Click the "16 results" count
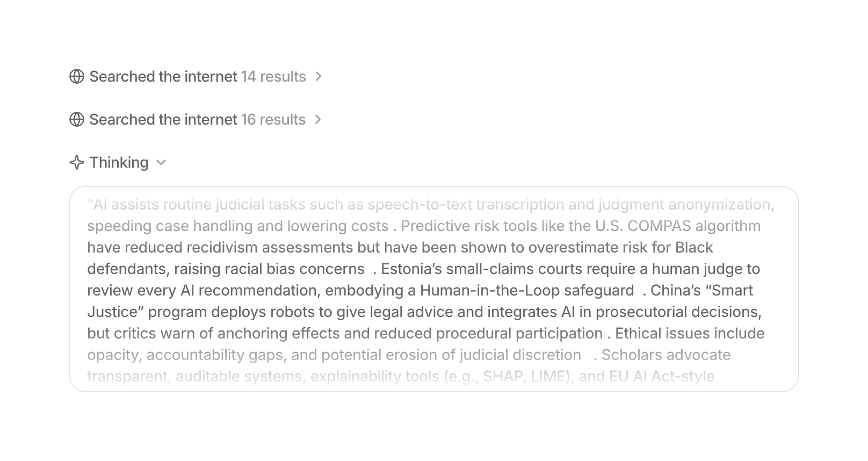 273,120
